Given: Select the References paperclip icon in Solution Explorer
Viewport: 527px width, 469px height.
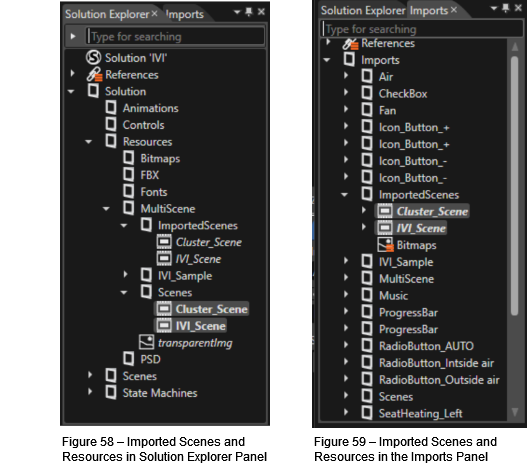Looking at the screenshot, I should 94,74.
